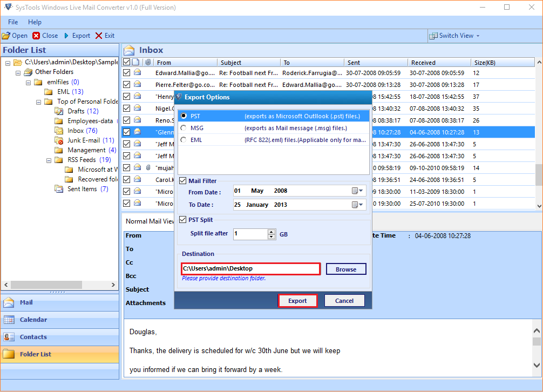Select the MSG export radio button
Viewport: 543px width, 392px height.
[x=184, y=128]
